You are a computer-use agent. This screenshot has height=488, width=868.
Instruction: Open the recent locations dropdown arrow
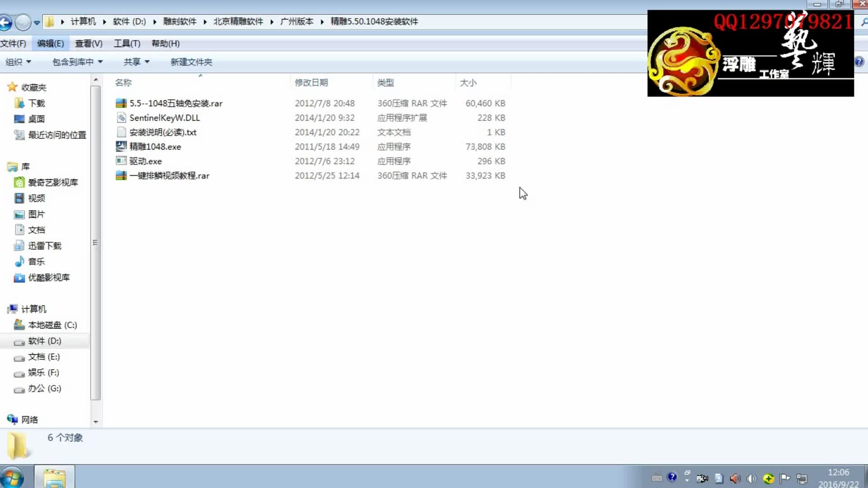(37, 22)
